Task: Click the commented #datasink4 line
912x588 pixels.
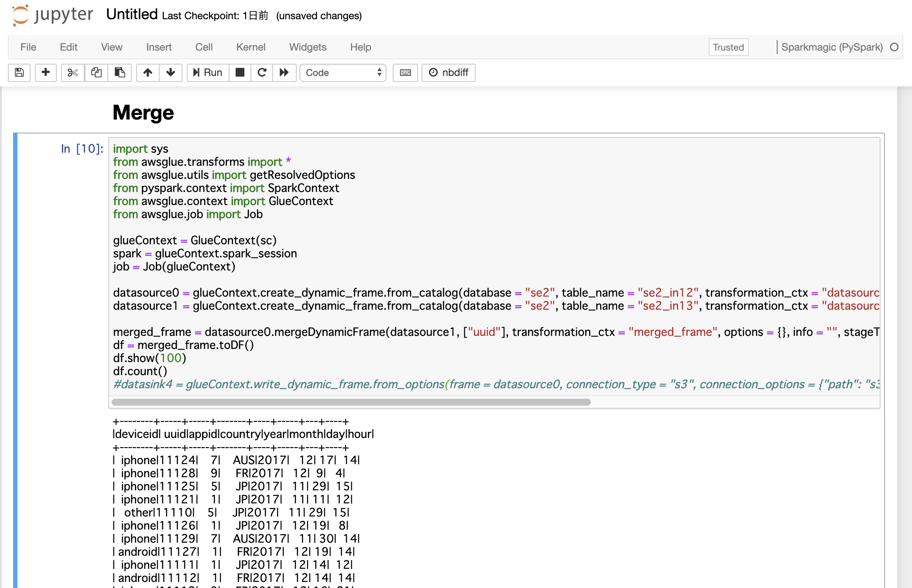Action: click(x=496, y=384)
